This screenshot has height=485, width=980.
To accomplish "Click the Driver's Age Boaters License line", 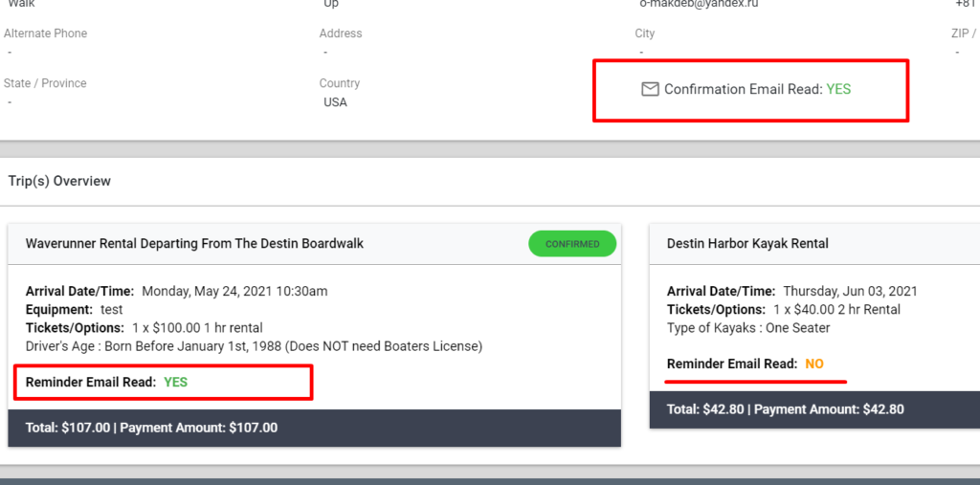I will tap(254, 346).
